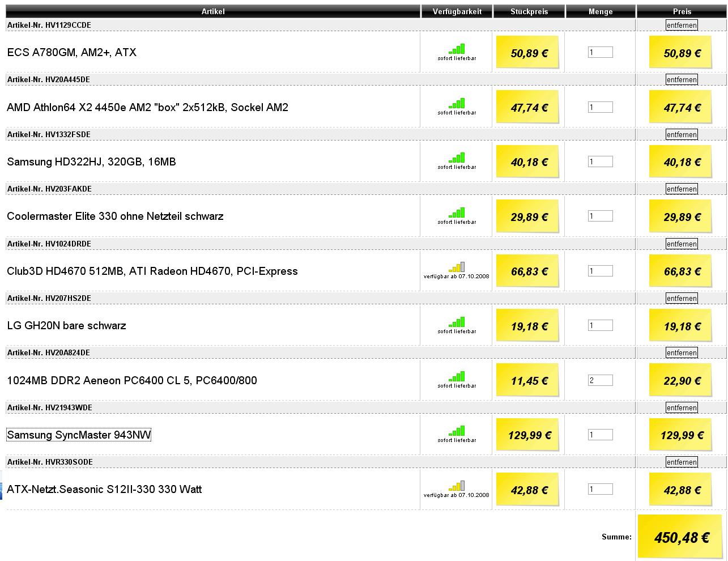This screenshot has height=561, width=728.
Task: Open LG GH20N bare schwarz link
Action: [66, 325]
